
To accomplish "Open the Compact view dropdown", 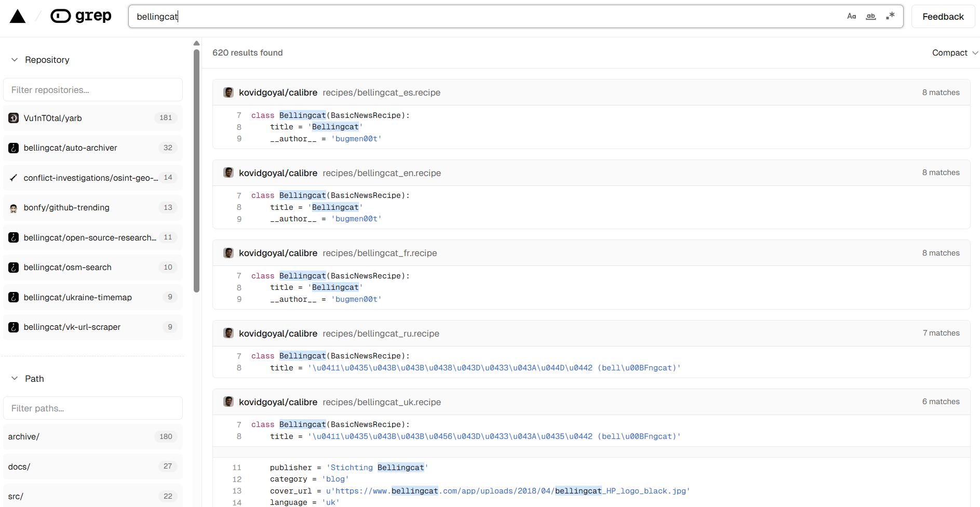I will (955, 52).
